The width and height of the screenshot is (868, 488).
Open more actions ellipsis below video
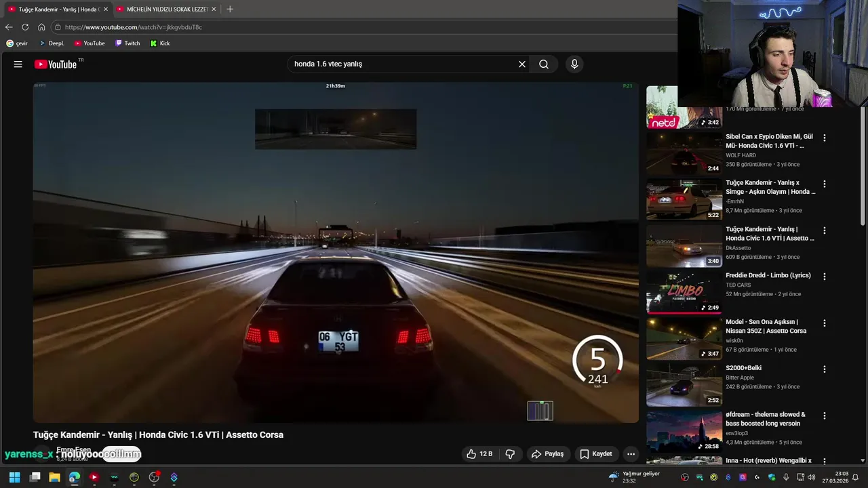[631, 454]
